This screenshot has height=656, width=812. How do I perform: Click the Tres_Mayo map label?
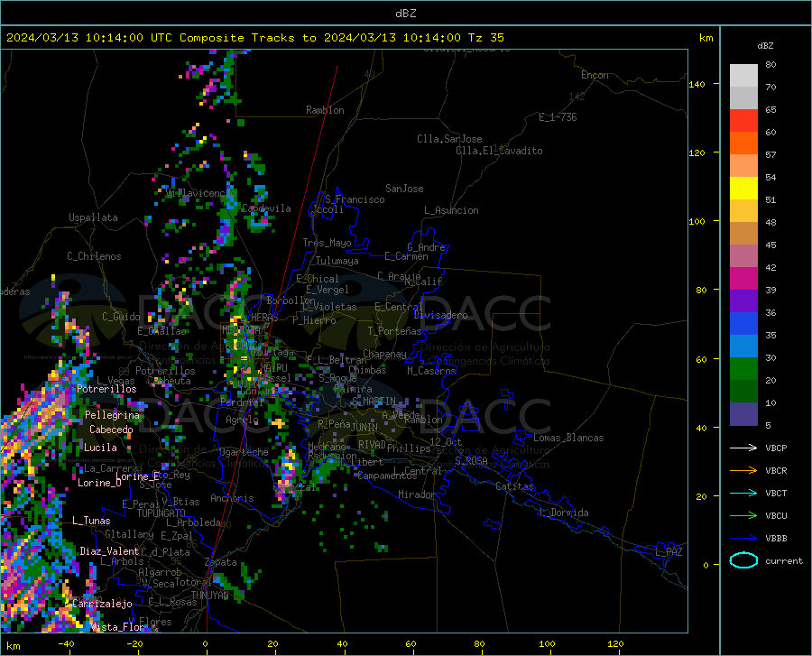[x=327, y=243]
